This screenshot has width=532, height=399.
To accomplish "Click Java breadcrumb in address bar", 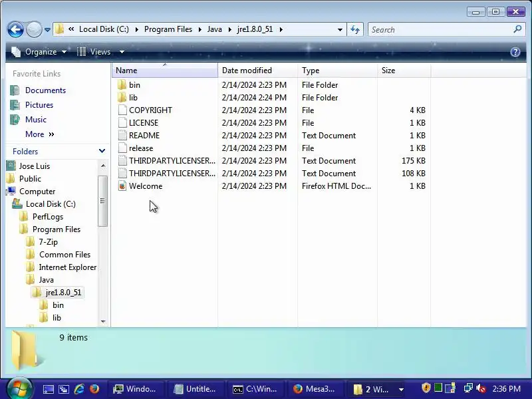I will tap(214, 29).
